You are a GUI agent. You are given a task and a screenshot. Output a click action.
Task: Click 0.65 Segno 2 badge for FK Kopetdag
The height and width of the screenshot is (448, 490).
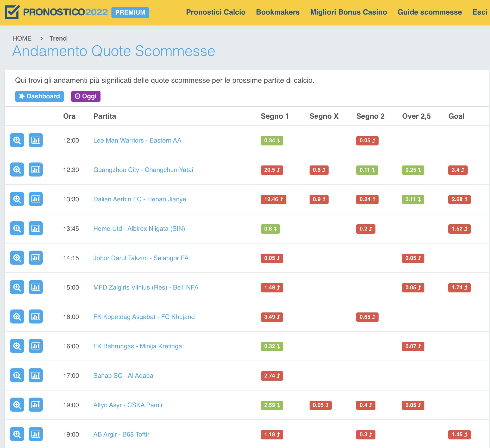point(367,317)
